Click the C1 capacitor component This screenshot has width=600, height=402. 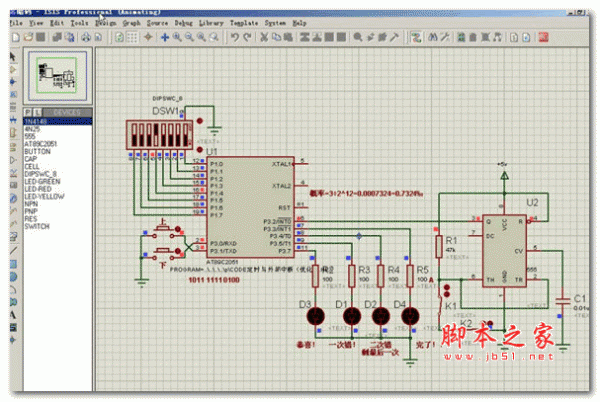point(562,301)
